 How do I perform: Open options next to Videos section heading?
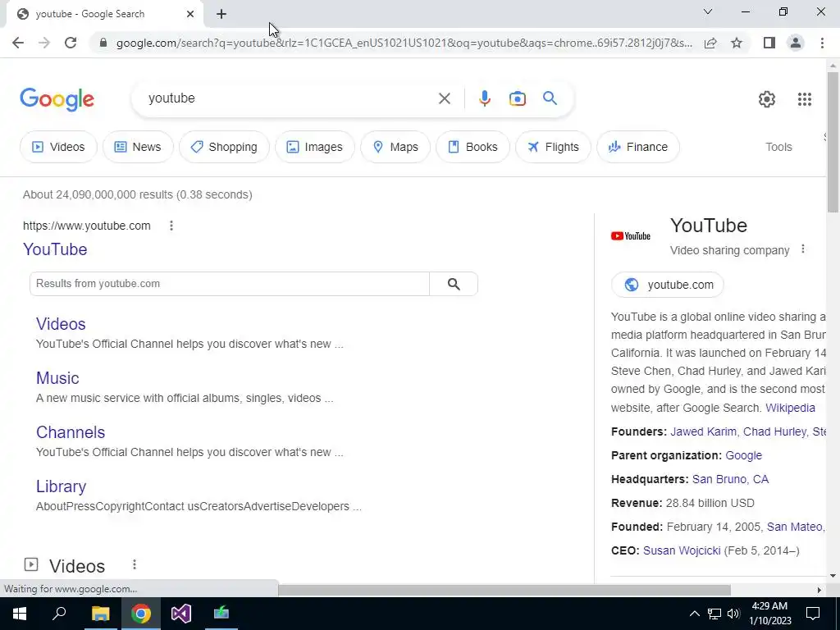(x=135, y=564)
